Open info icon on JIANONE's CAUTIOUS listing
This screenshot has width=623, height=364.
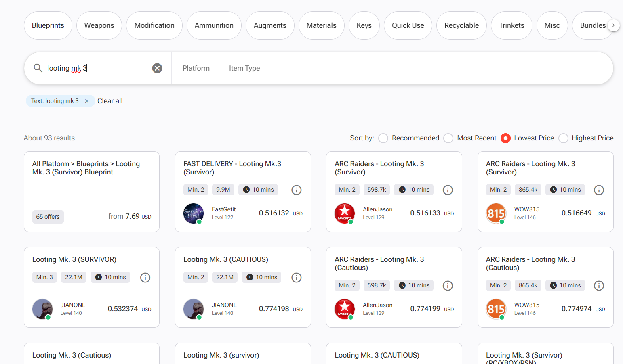tap(297, 278)
